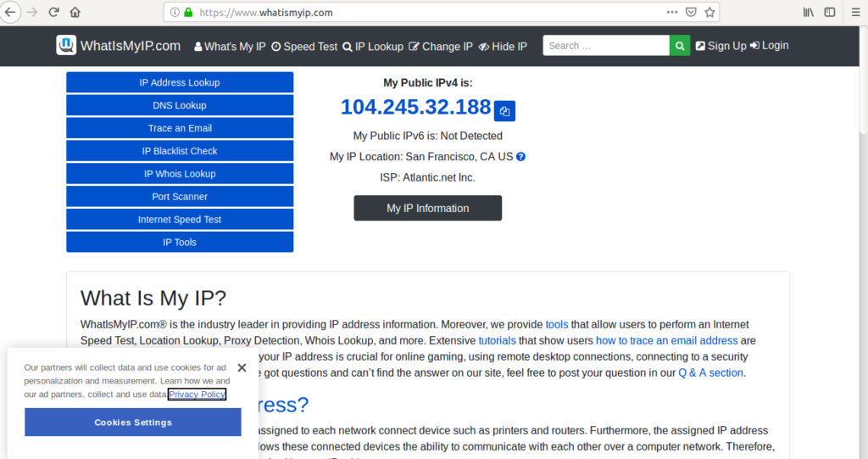868x459 pixels.
Task: Copy the IPv4 address with copy icon
Action: point(504,111)
